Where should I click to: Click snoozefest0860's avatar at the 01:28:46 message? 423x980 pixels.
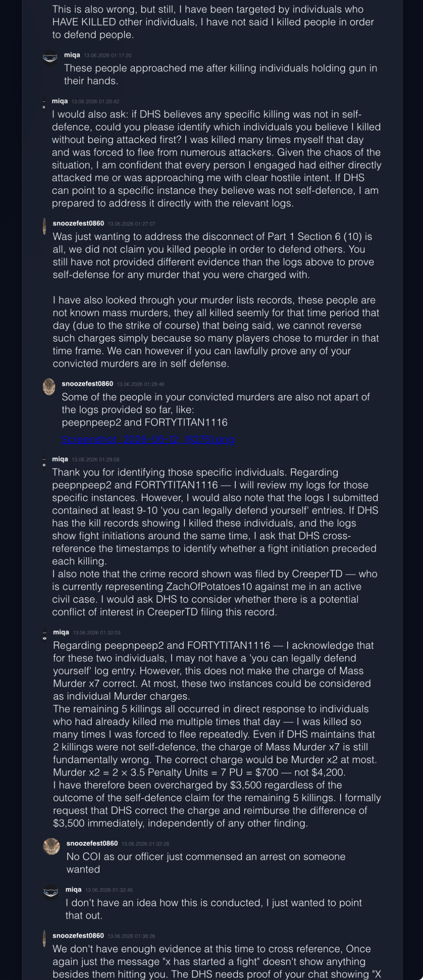coord(49,387)
